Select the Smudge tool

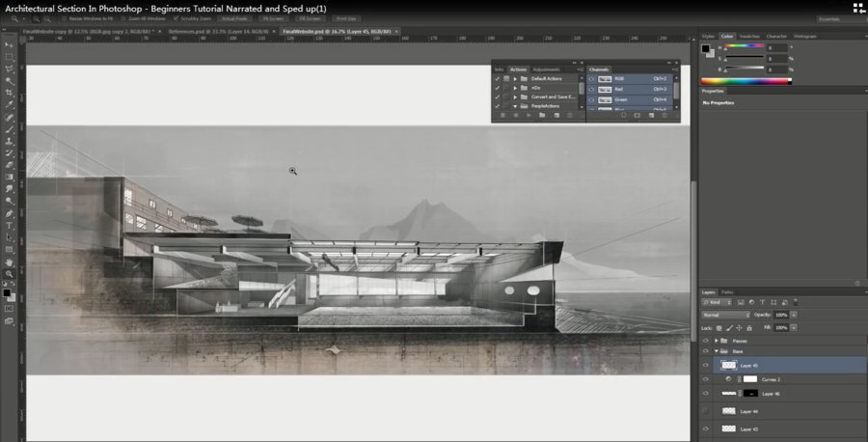pyautogui.click(x=9, y=189)
